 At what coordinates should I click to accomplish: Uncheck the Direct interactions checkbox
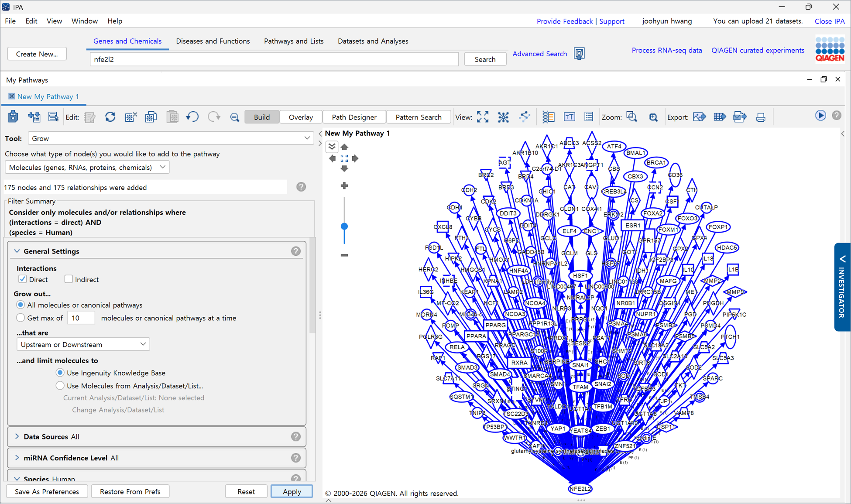coord(22,279)
